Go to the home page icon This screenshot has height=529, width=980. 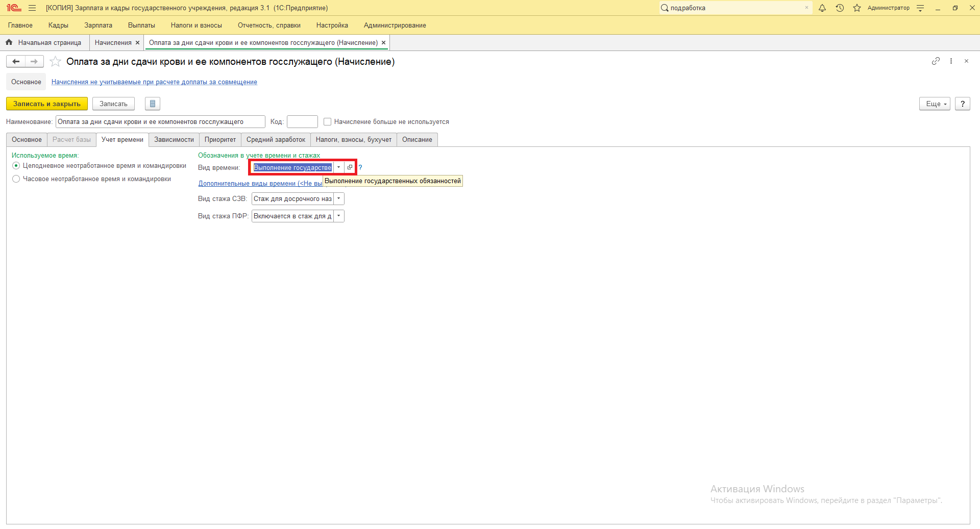point(9,42)
